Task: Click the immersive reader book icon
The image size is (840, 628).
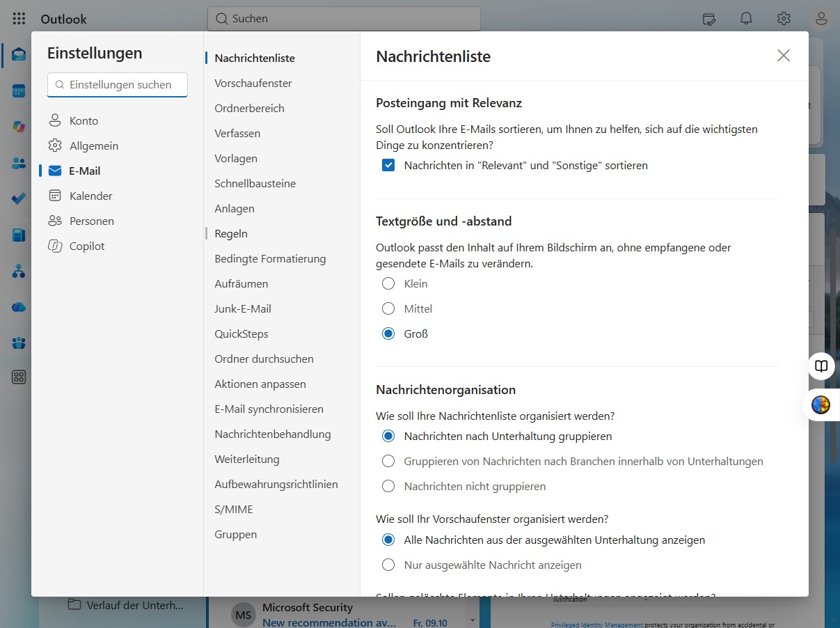Action: click(x=822, y=366)
